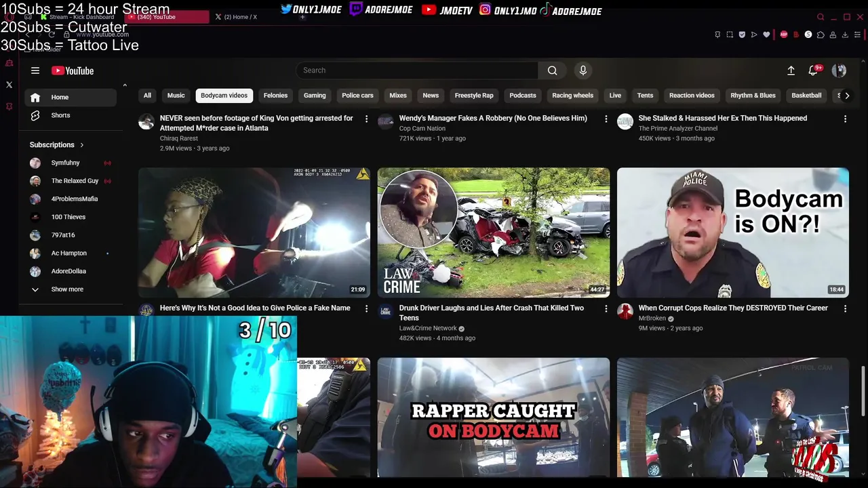Open options for Wendy's Manager video

(606, 119)
